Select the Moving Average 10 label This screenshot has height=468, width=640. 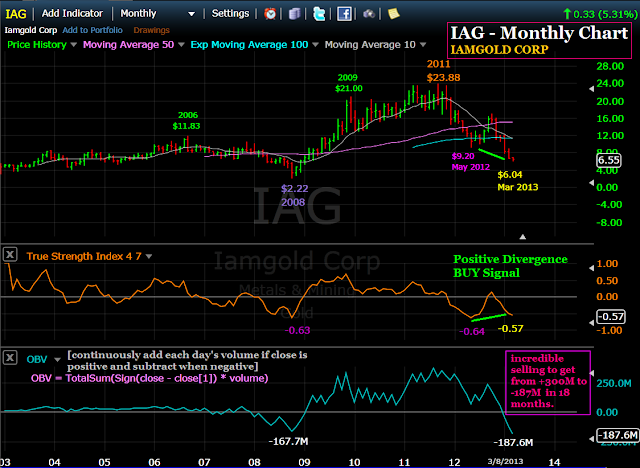pos(370,45)
